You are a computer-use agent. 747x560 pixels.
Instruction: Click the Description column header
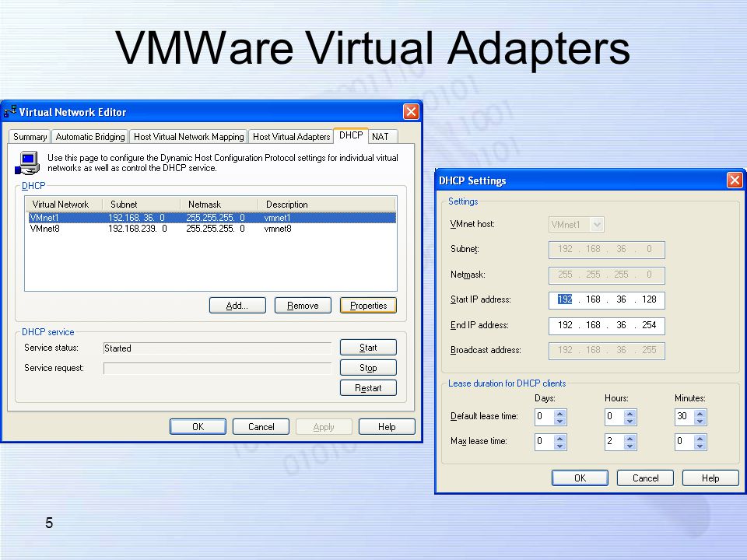click(x=327, y=205)
